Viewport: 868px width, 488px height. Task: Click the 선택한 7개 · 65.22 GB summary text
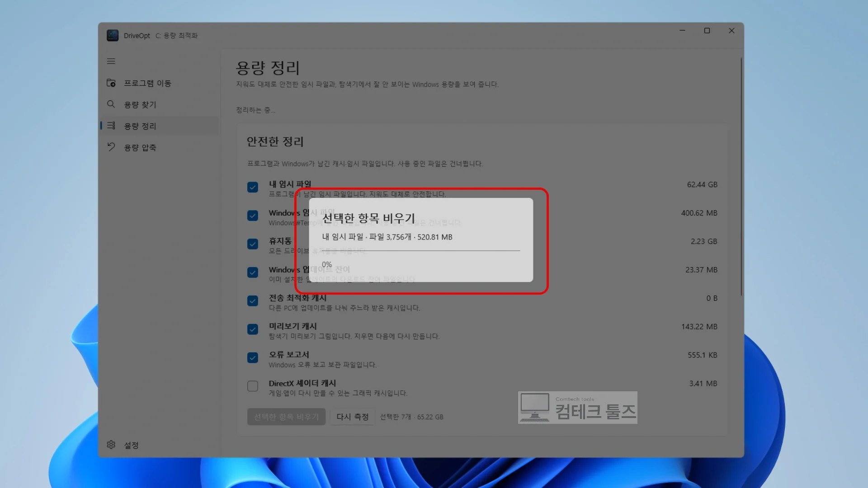tap(411, 417)
